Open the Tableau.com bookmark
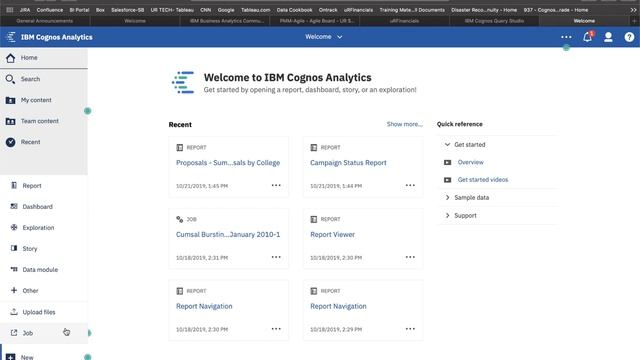The width and height of the screenshot is (640, 360). coord(256,10)
